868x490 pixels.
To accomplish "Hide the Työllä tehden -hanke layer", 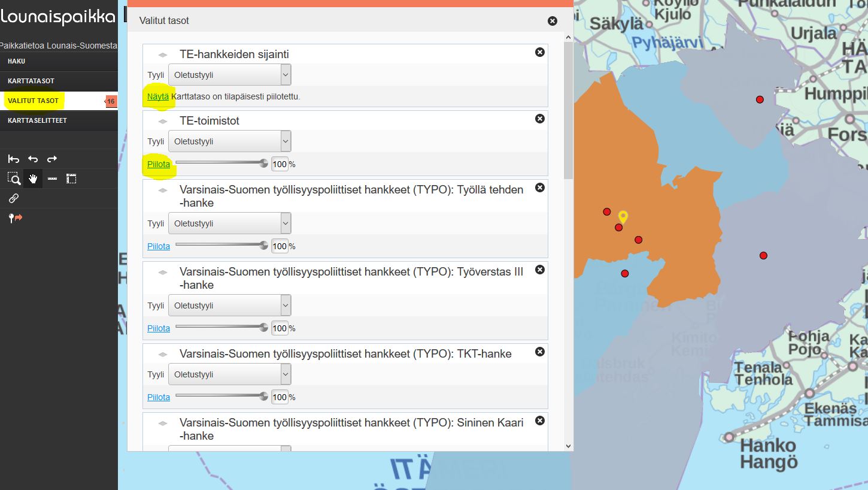I will pos(159,246).
